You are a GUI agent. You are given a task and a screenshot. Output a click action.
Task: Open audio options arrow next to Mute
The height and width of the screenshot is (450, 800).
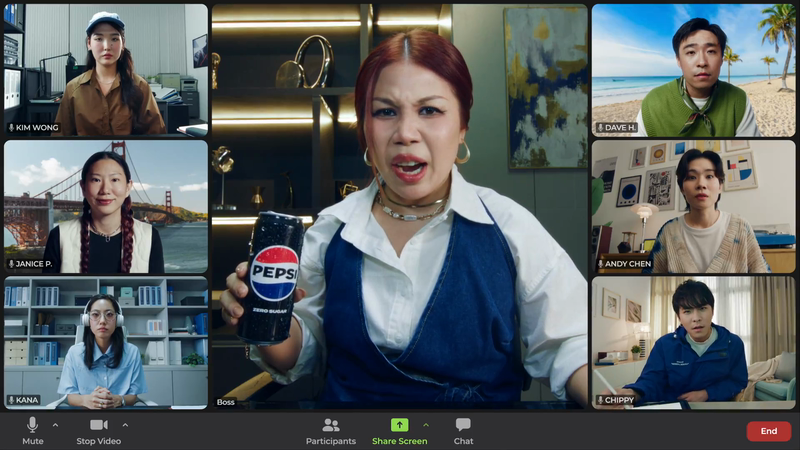(55, 424)
